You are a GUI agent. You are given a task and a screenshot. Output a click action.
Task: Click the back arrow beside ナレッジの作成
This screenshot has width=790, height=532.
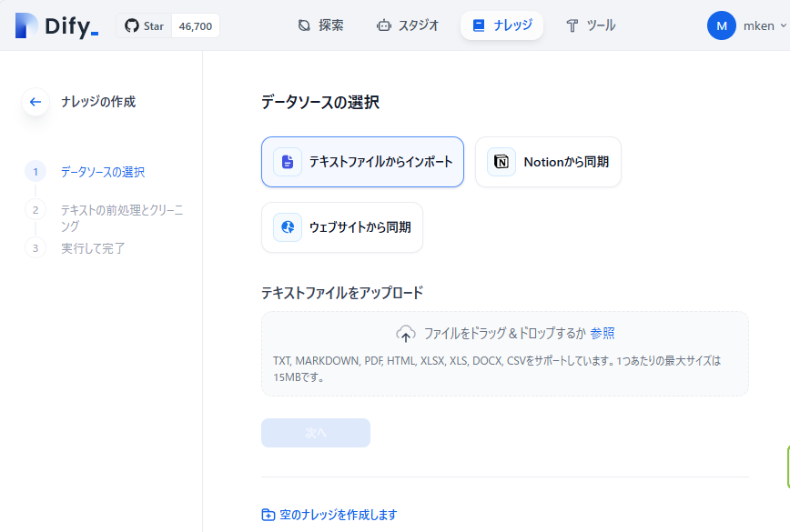pos(35,102)
